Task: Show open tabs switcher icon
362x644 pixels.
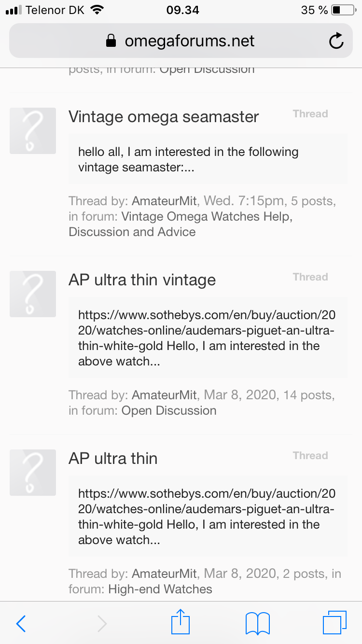Action: [334, 623]
